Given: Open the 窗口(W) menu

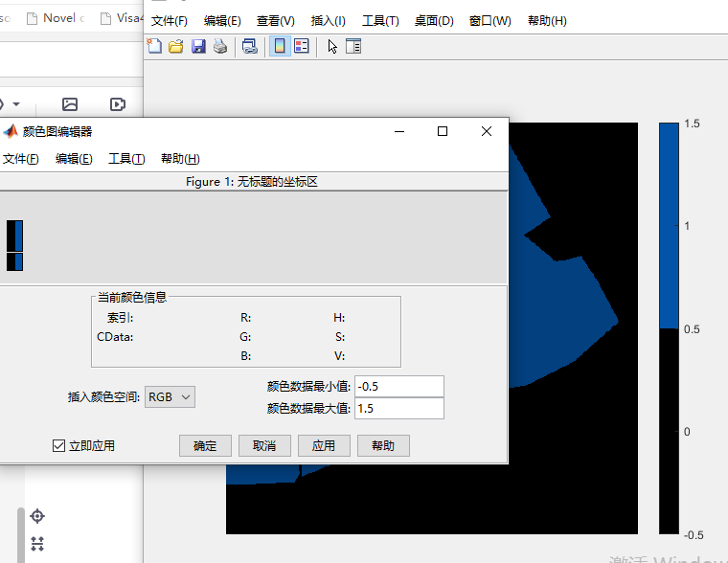Looking at the screenshot, I should [x=489, y=21].
